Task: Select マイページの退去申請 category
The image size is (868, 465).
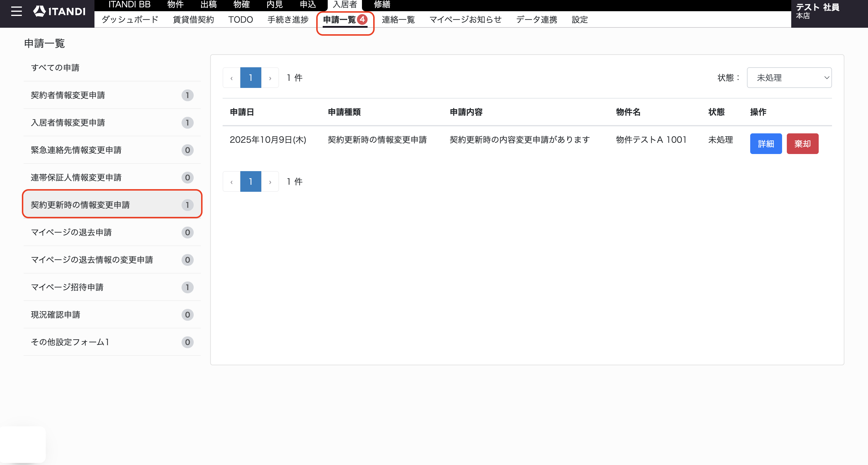Action: (x=112, y=232)
